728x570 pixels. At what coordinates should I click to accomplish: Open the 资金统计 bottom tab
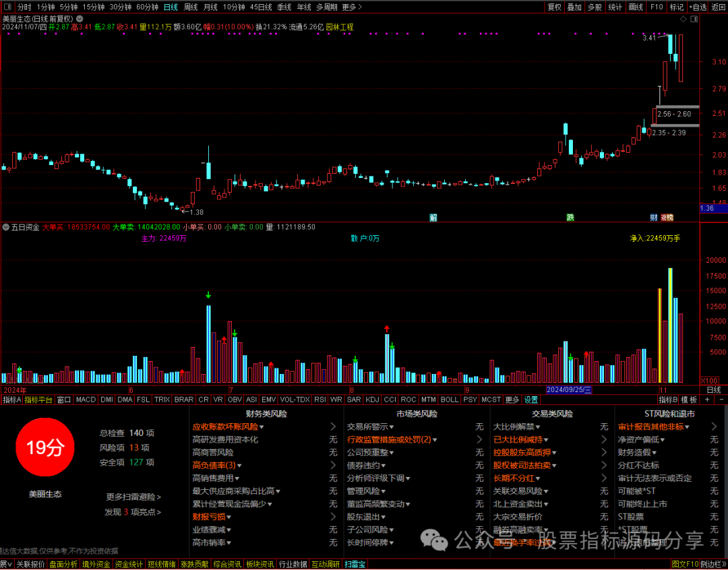tap(129, 564)
